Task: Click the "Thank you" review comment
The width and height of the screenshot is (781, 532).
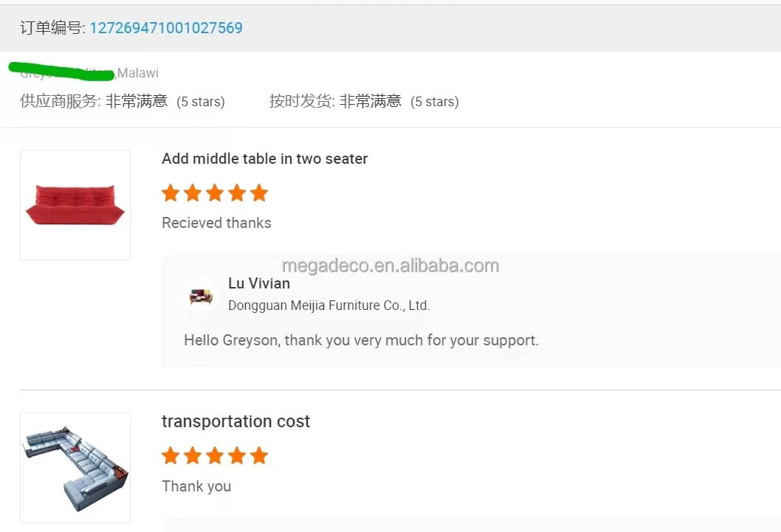Action: [x=196, y=486]
